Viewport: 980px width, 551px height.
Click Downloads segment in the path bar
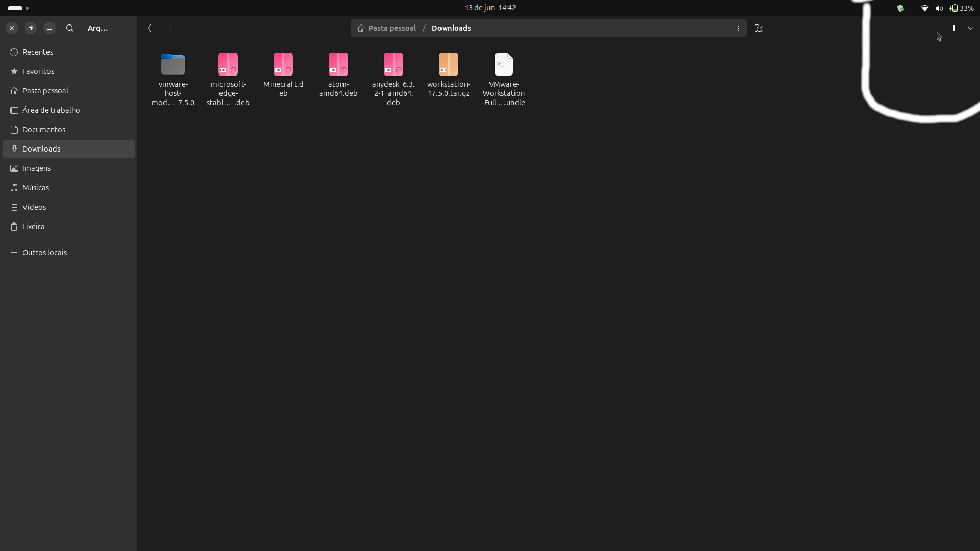point(451,28)
